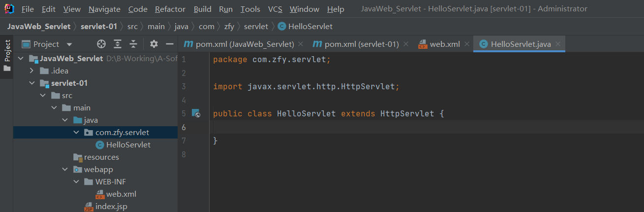The height and width of the screenshot is (212, 644).
Task: Click the IntelliJ IDEA logo icon
Action: 9,9
